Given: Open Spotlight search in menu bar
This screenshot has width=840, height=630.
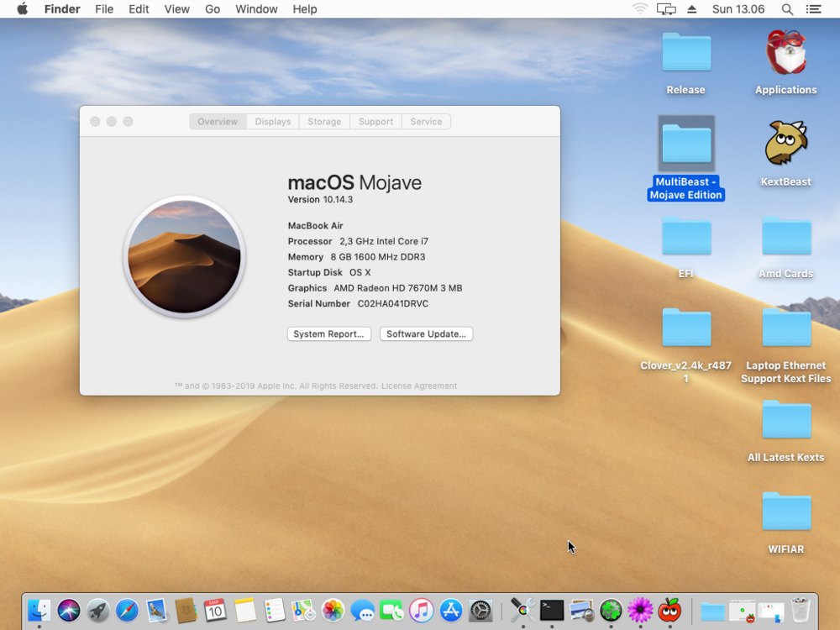Looking at the screenshot, I should 787,9.
